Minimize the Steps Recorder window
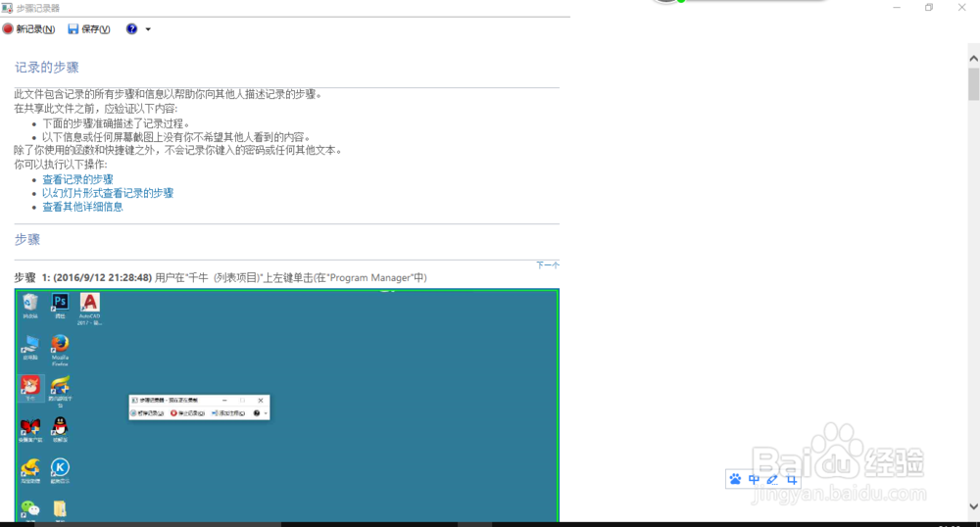This screenshot has width=980, height=527. pyautogui.click(x=897, y=8)
